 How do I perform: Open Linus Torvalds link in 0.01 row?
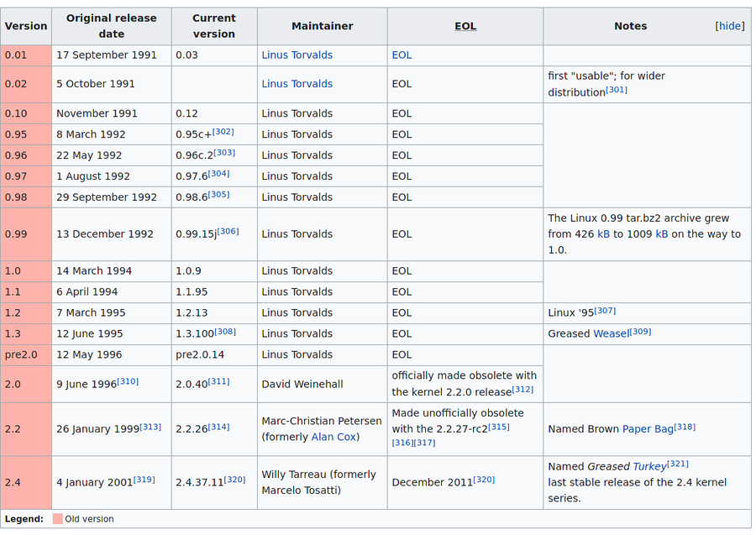click(x=297, y=55)
